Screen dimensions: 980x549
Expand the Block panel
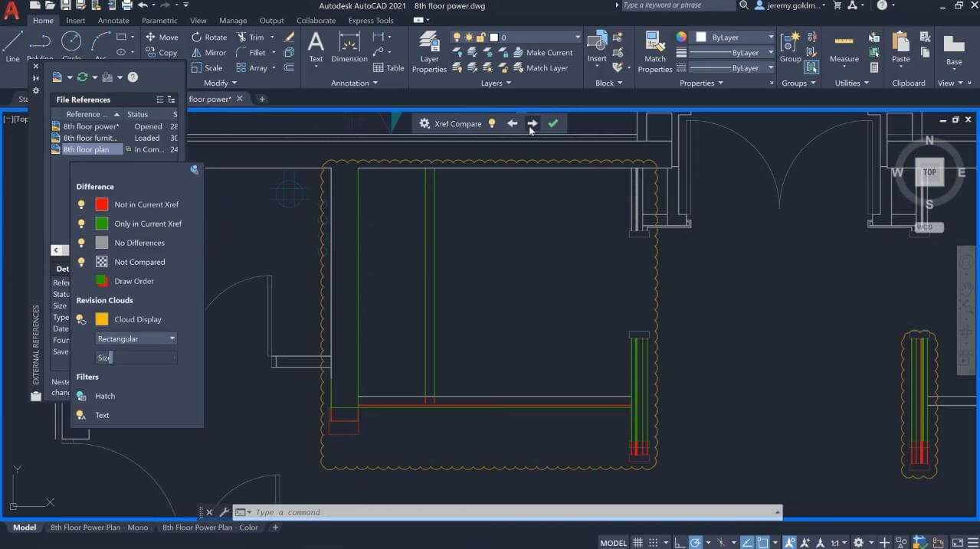pos(608,83)
